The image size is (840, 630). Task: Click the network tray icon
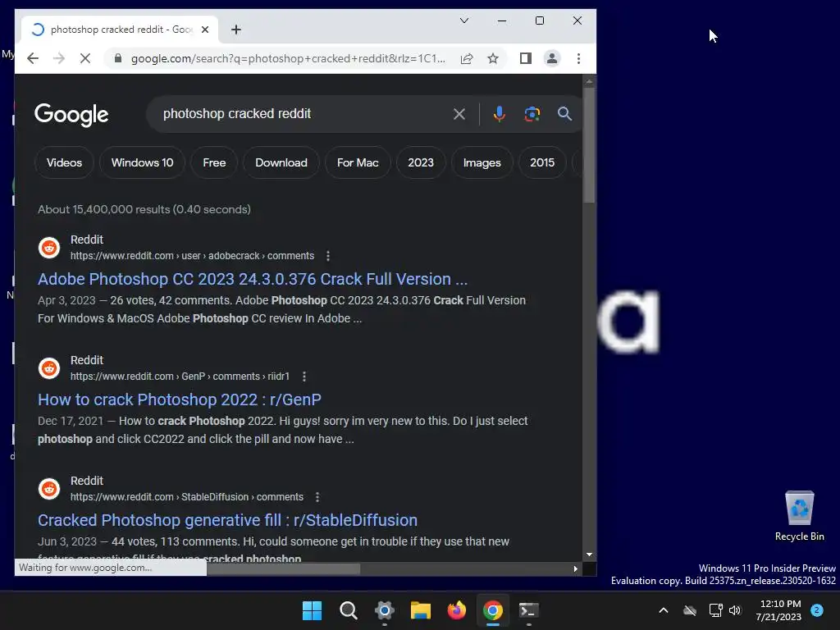click(x=715, y=610)
